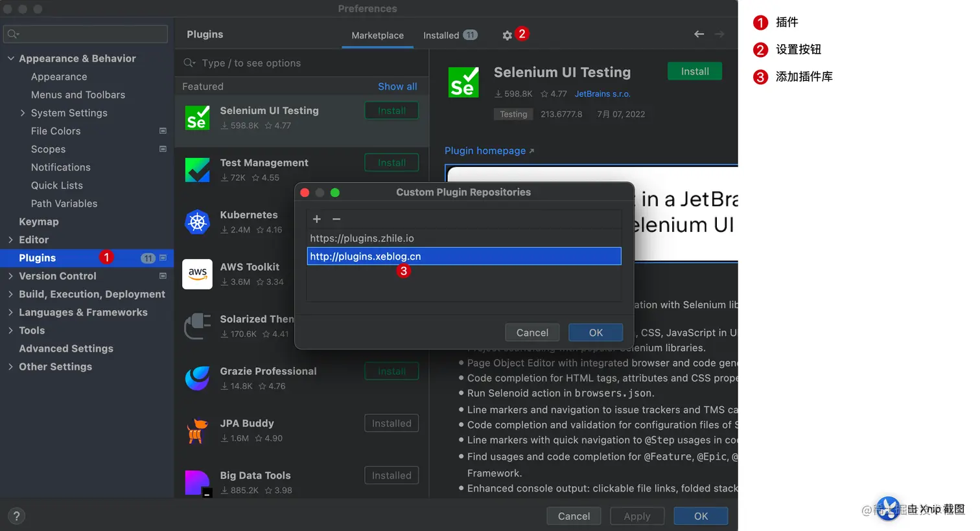Click project-level marker beside Version Control
The image size is (980, 531).
pyautogui.click(x=163, y=276)
